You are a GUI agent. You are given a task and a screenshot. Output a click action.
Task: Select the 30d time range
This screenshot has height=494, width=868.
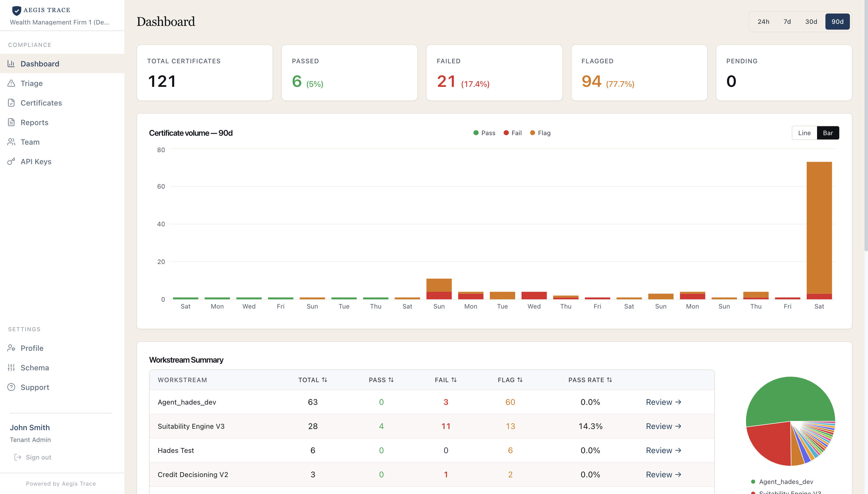811,22
